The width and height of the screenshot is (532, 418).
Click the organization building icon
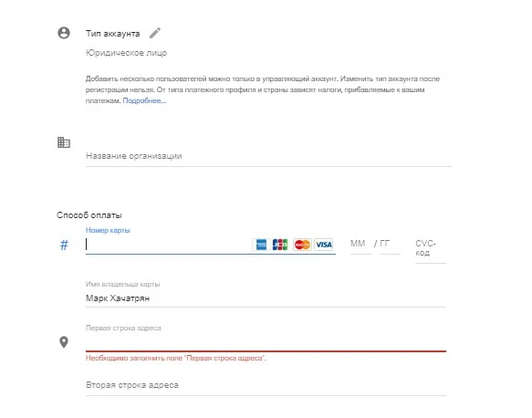click(x=64, y=142)
